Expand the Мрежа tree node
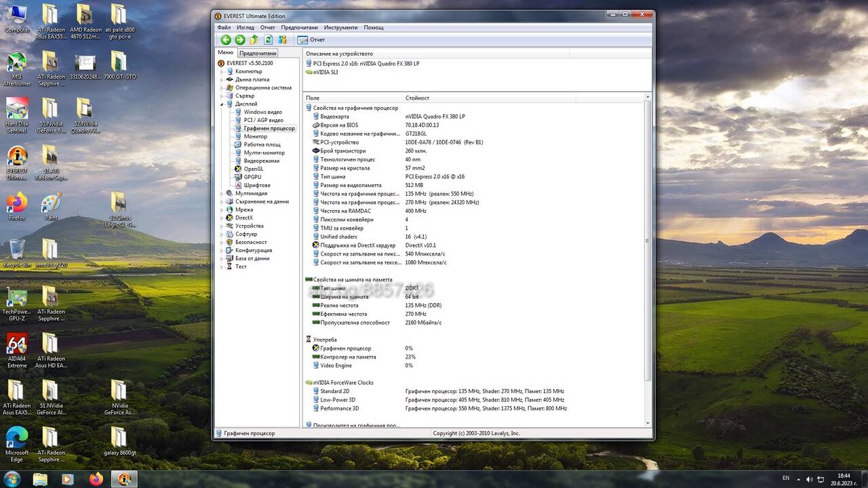This screenshot has width=868, height=488. 221,209
